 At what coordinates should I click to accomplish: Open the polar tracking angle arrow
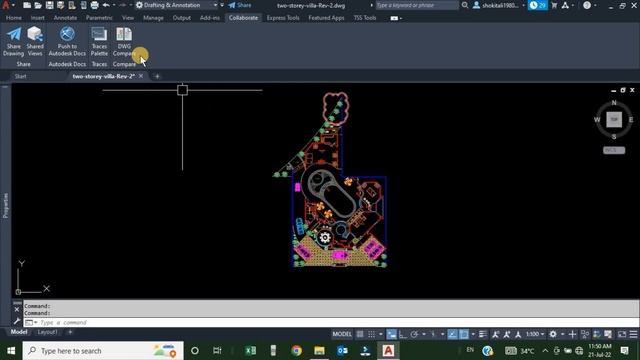423,334
